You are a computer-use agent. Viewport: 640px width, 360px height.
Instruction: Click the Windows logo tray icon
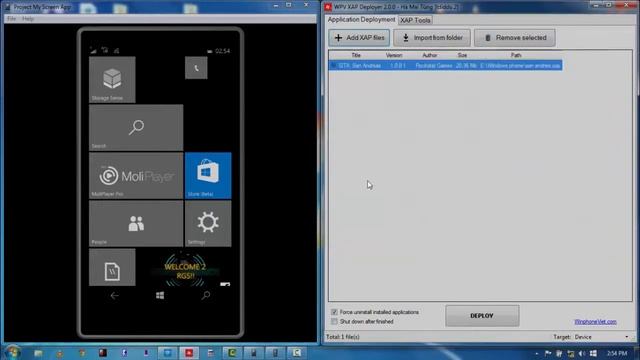593,353
